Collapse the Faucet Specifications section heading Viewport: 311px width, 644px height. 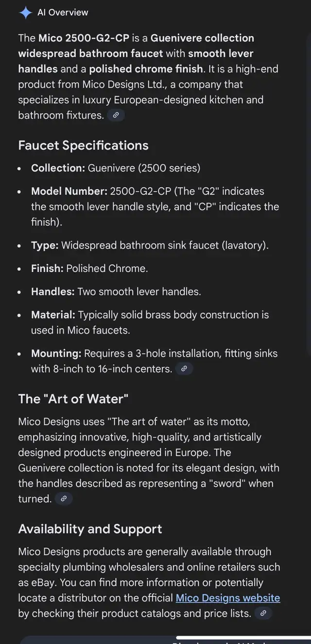(83, 145)
